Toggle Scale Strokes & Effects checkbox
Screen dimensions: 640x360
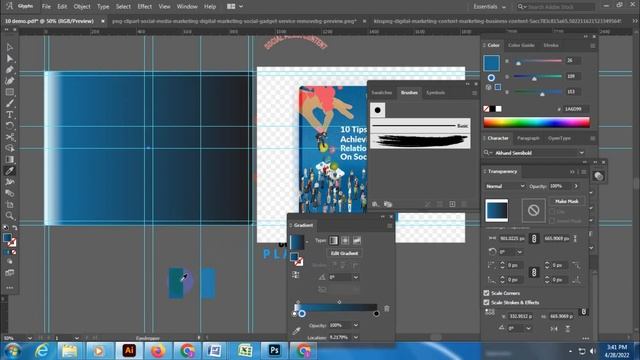pyautogui.click(x=486, y=302)
